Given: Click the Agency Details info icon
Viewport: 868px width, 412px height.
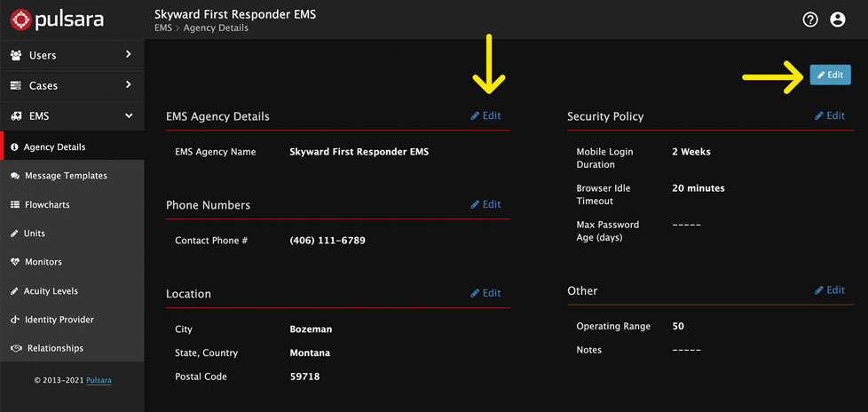Looking at the screenshot, I should pos(14,147).
